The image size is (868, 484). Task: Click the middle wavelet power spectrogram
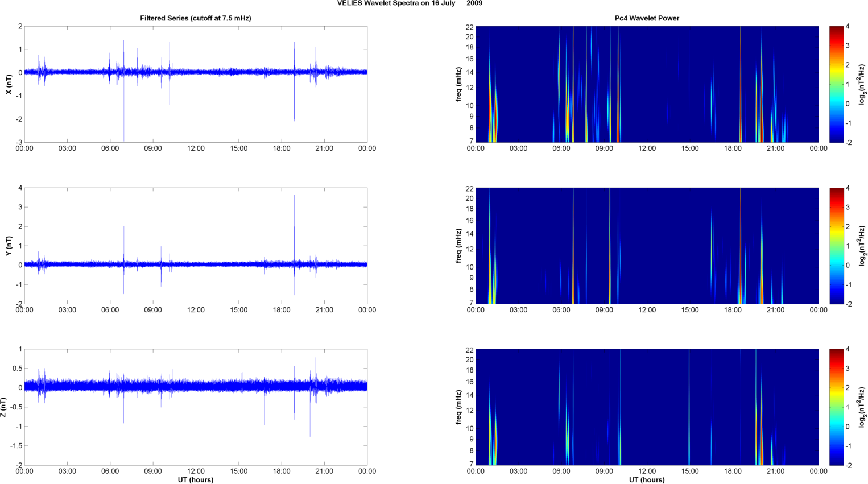pos(647,246)
